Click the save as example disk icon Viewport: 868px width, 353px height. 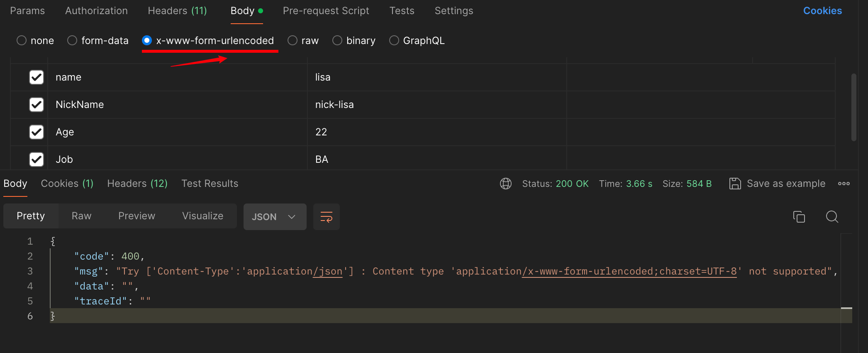click(735, 184)
